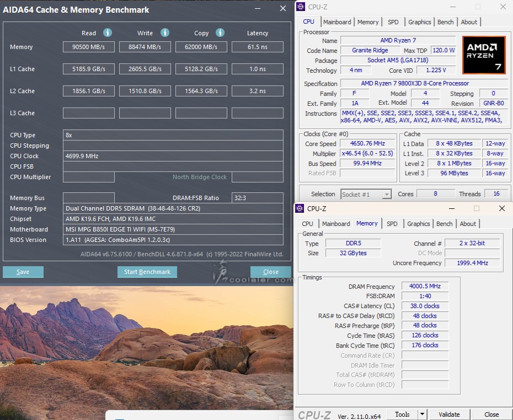Open Memory tab in top CPU-Z window
The height and width of the screenshot is (420, 513).
368,22
